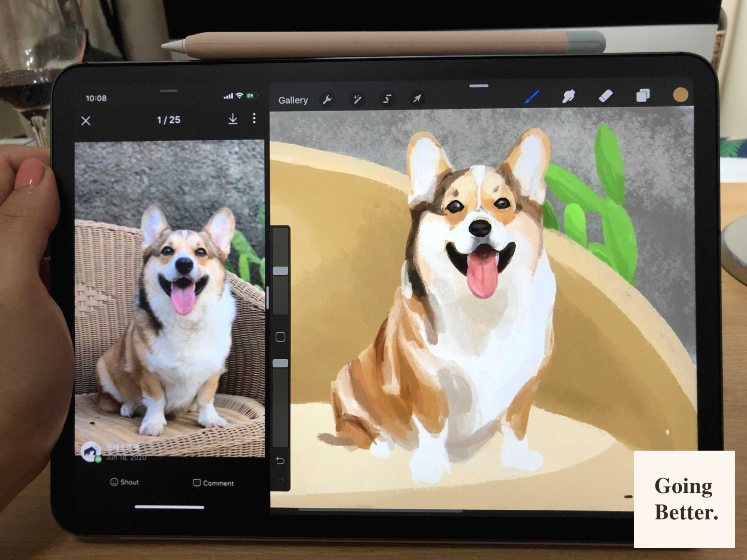Click the brush opacity slider handle
Image resolution: width=747 pixels, height=560 pixels.
(x=280, y=363)
